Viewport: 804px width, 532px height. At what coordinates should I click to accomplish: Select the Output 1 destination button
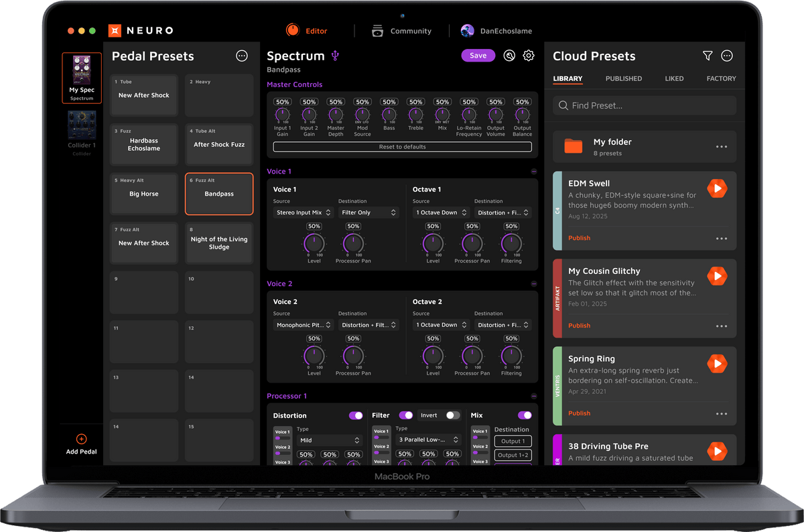point(513,441)
